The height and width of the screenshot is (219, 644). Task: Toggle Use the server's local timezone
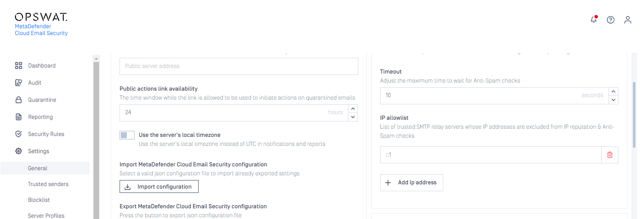click(127, 135)
